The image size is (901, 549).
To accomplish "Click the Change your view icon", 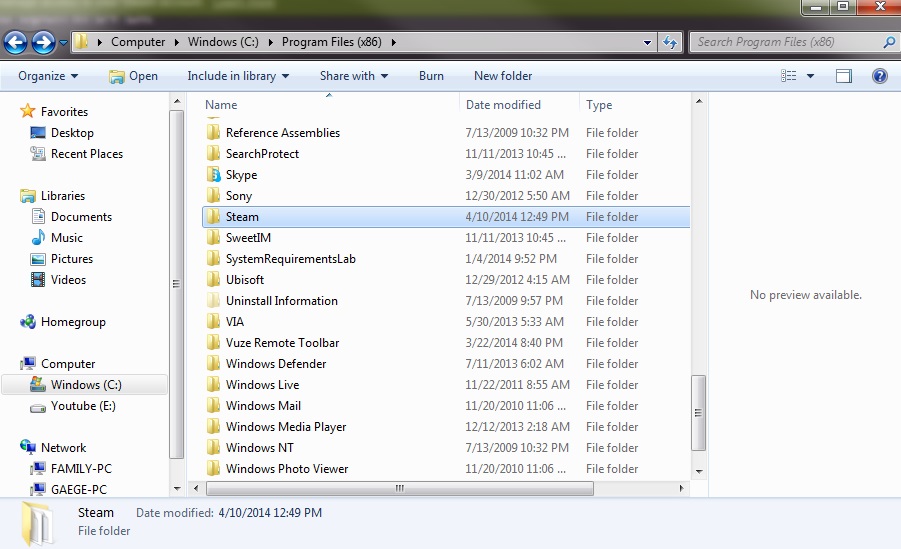I will 788,76.
